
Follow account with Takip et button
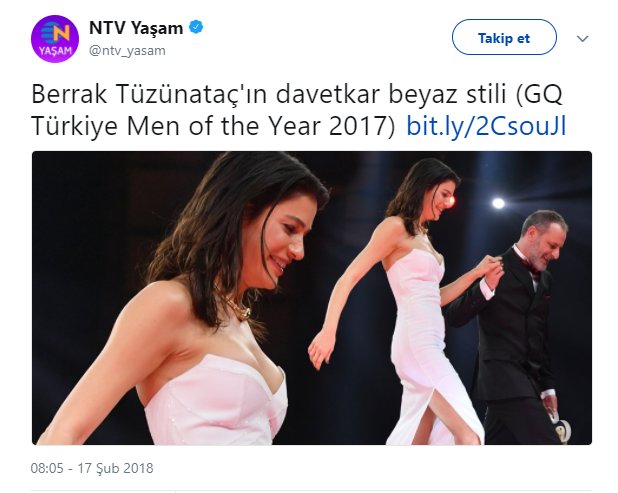[x=504, y=38]
